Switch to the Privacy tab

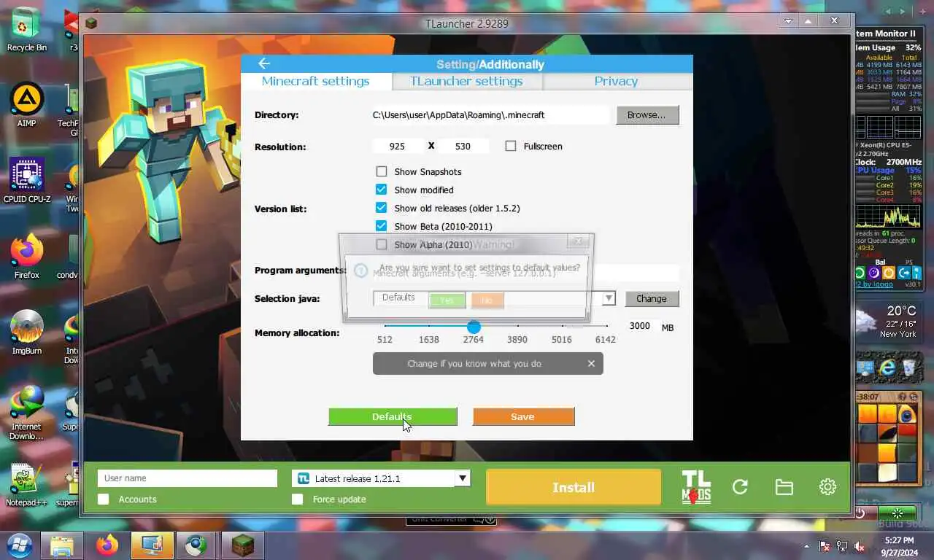617,81
